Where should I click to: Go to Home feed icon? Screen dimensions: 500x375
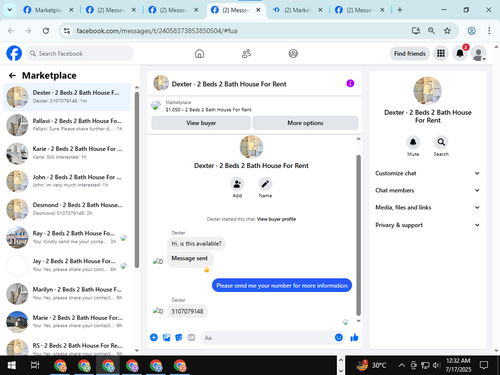click(x=199, y=53)
